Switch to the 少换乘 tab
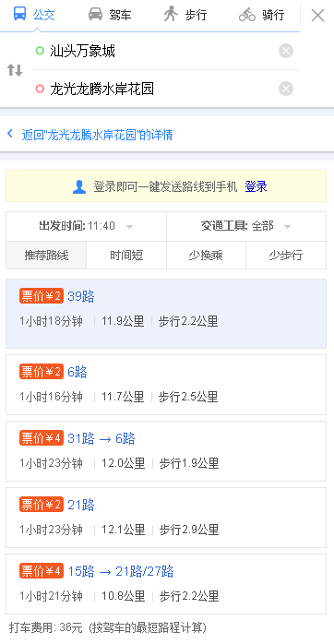The width and height of the screenshot is (334, 644). [206, 255]
